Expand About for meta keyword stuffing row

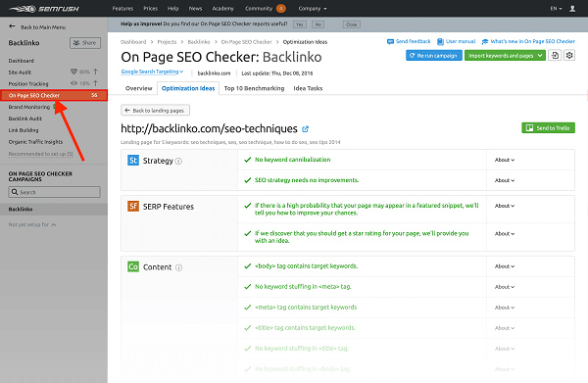[505, 287]
